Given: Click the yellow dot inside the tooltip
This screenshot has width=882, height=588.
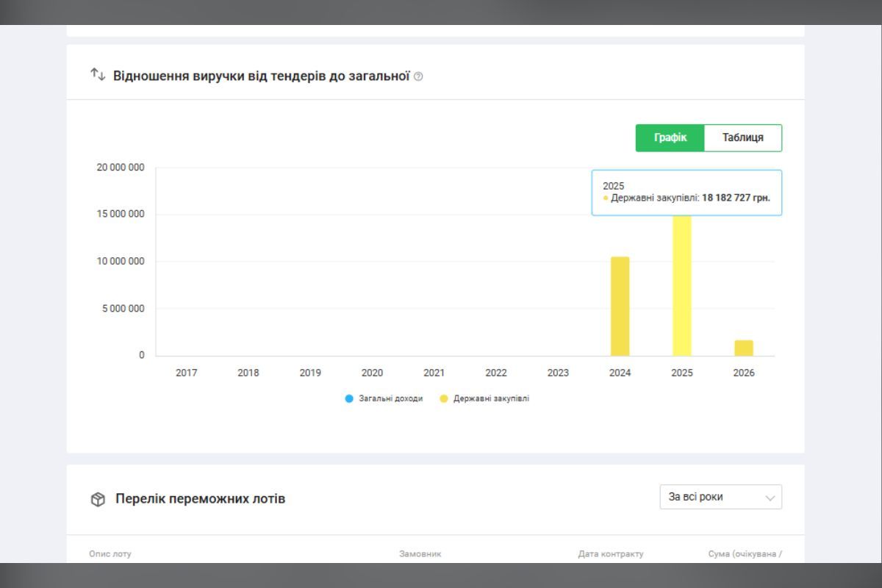Looking at the screenshot, I should (x=606, y=198).
